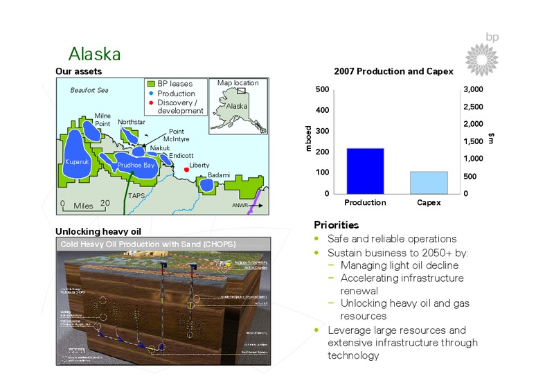Click the 'Our assets' heading
This screenshot has width=554, height=392.
(79, 71)
